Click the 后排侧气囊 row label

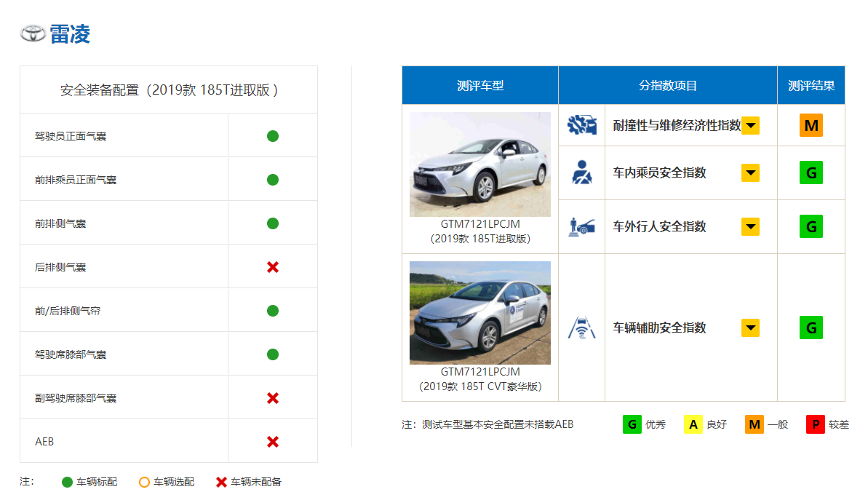point(60,267)
